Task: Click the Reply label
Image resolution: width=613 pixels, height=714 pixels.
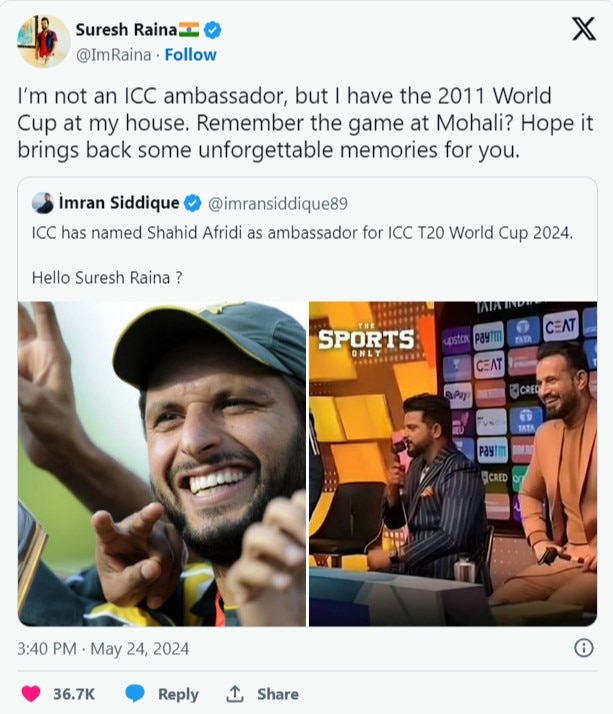Action: (178, 694)
